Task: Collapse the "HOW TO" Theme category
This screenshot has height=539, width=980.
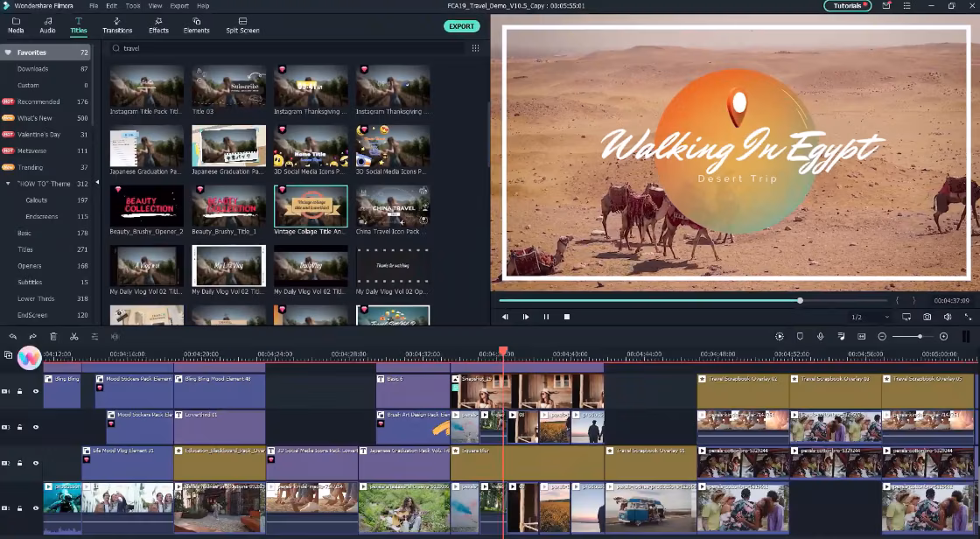Action: pos(8,184)
